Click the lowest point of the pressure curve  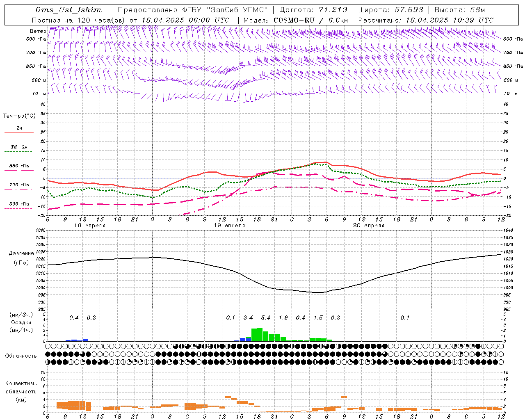pos(318,292)
